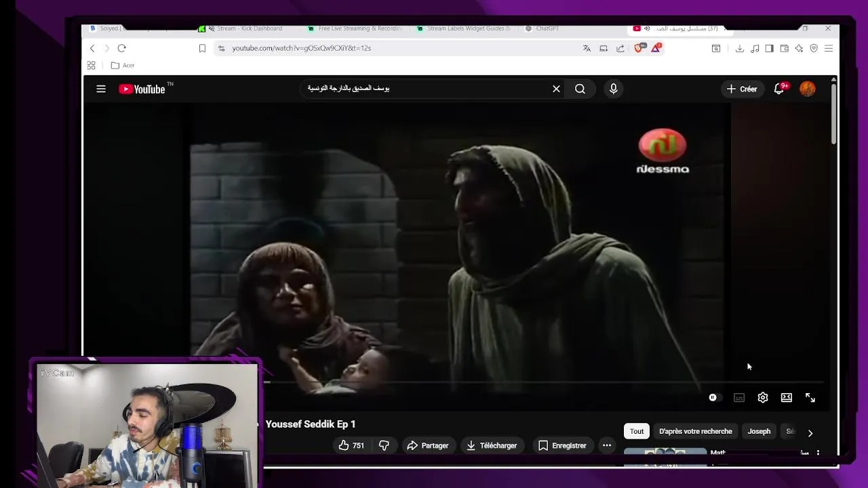Screen dimensions: 868x488
Task: Switch to the ChatGPT tab
Action: (542, 28)
